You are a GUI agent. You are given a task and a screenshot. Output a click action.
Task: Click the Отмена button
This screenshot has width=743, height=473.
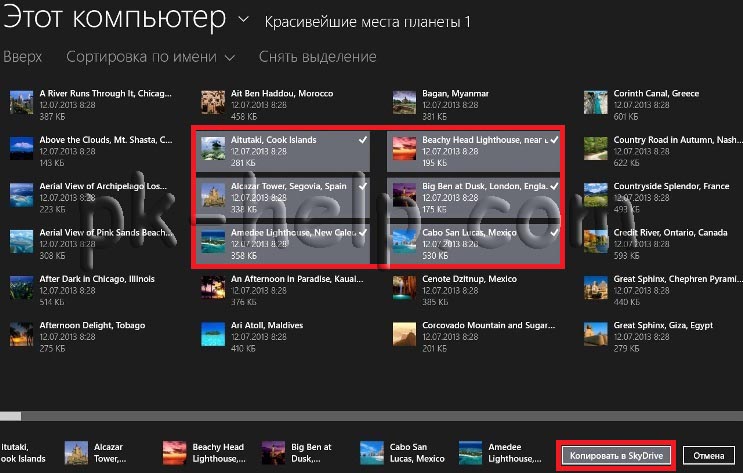coord(708,455)
